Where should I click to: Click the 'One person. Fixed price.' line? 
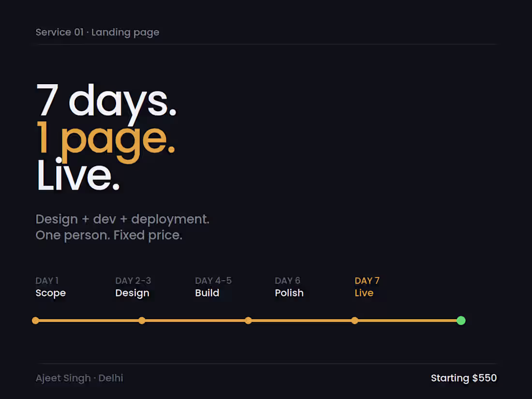(x=109, y=235)
